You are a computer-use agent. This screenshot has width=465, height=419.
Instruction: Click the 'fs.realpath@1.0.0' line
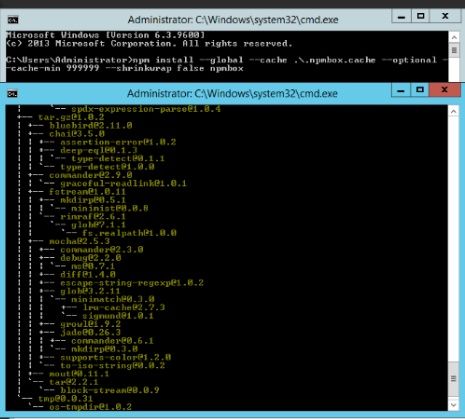coord(129,233)
